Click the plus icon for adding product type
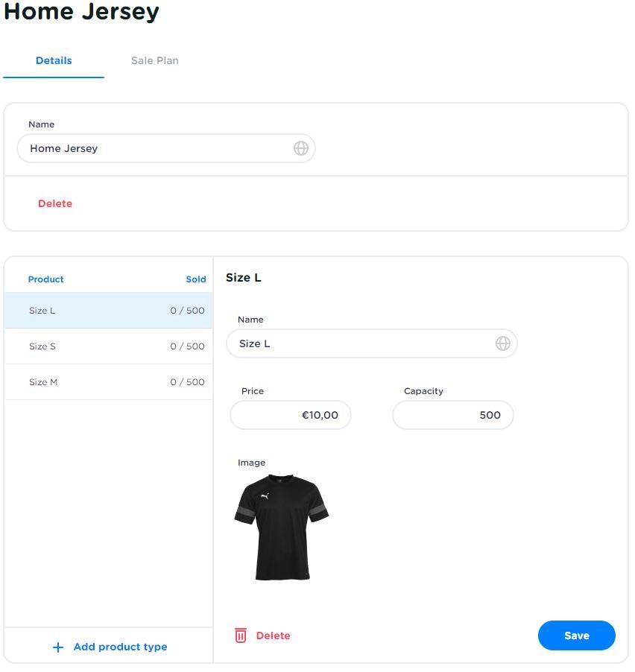 (58, 647)
